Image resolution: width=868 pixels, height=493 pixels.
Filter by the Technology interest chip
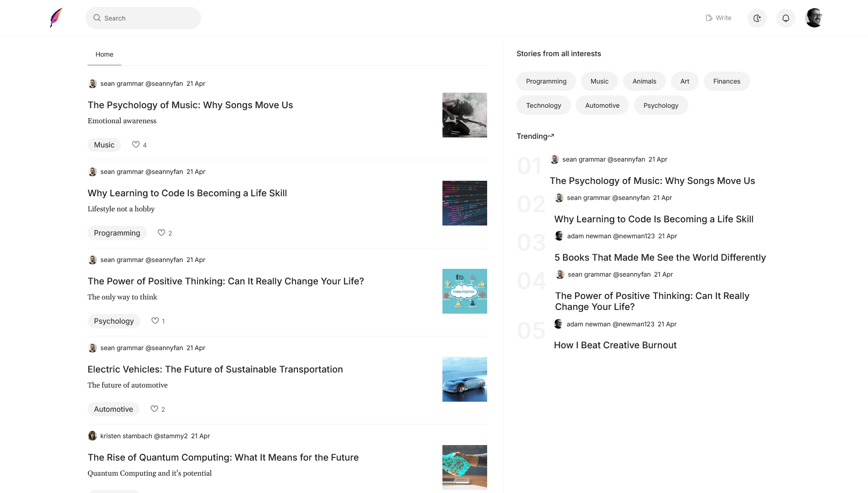pyautogui.click(x=543, y=105)
